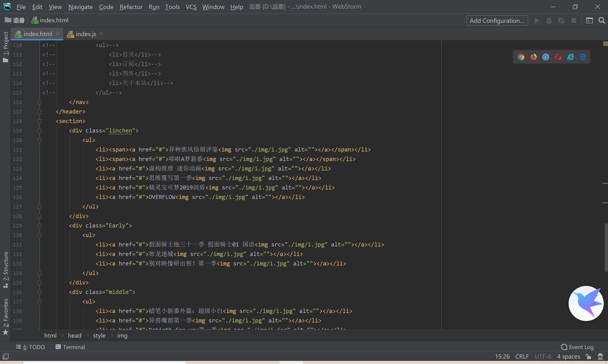
Task: Open the Tools menu
Action: click(x=172, y=7)
